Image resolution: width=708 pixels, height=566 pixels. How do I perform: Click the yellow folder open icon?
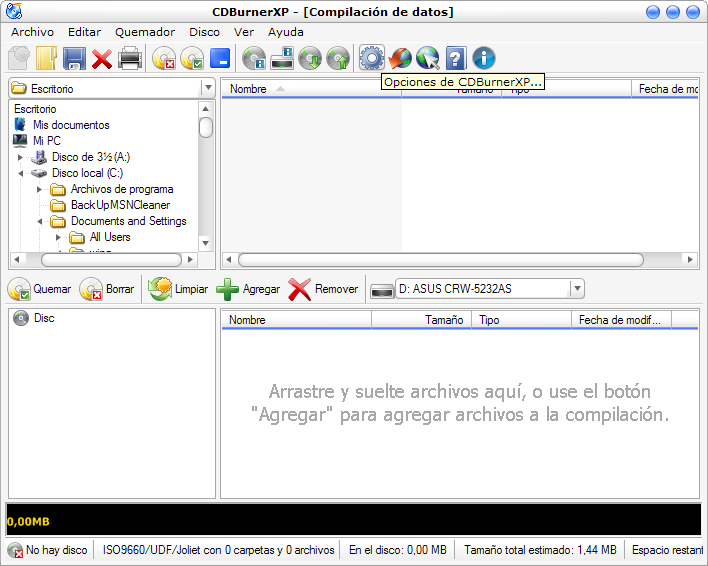46,58
